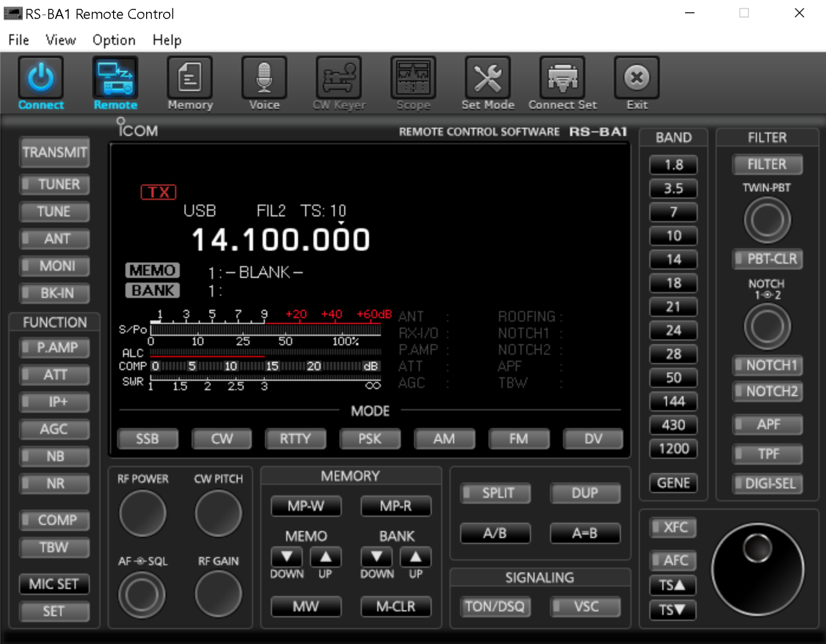
Task: Select the 1200 band button
Action: coord(673,448)
